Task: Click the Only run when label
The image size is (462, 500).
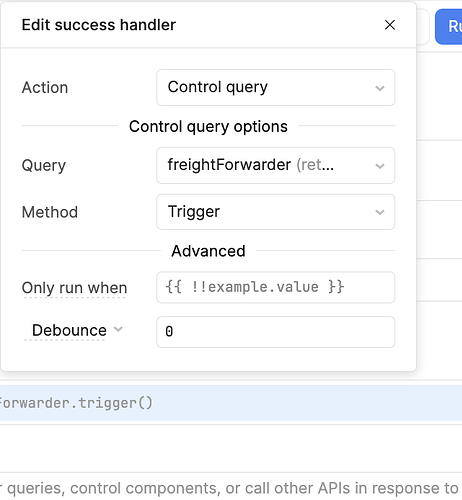Action: [74, 288]
